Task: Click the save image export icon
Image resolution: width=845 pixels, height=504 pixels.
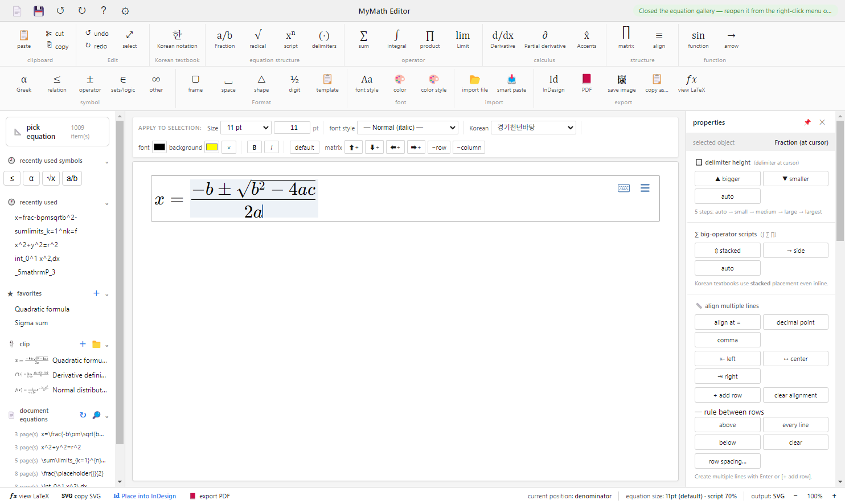Action: (622, 83)
